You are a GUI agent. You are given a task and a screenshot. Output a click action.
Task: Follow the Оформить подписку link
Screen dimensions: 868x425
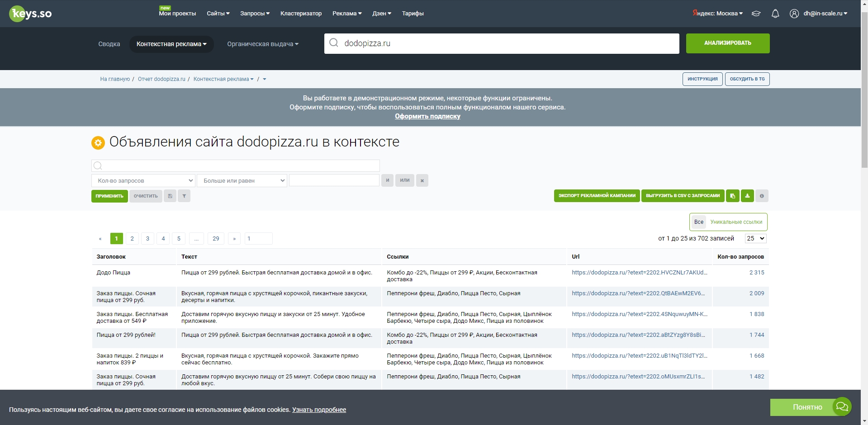[427, 116]
